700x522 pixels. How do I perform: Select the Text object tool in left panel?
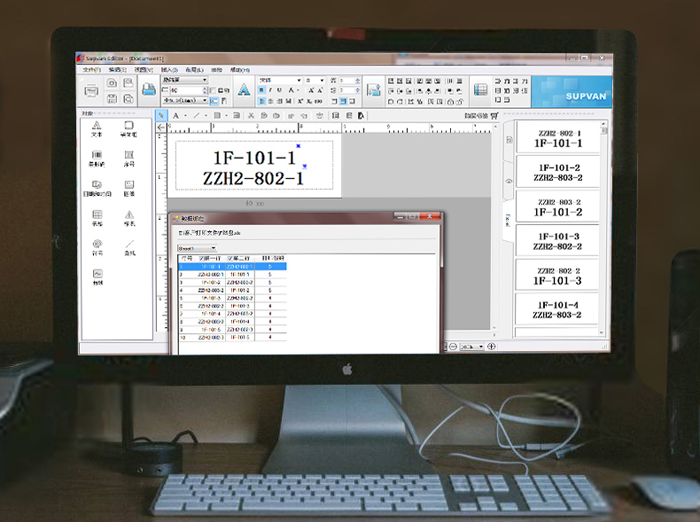[x=97, y=129]
